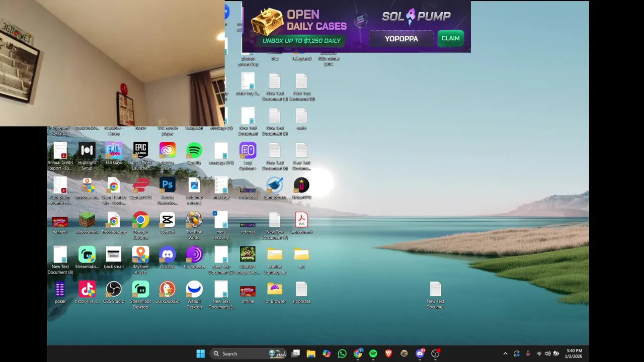
Task: Open Brave browser from the taskbar
Action: coord(388,353)
